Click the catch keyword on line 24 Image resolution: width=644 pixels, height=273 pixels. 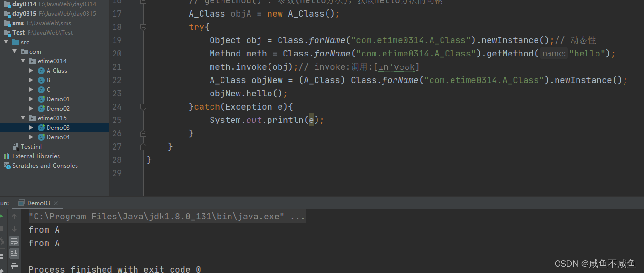[207, 107]
